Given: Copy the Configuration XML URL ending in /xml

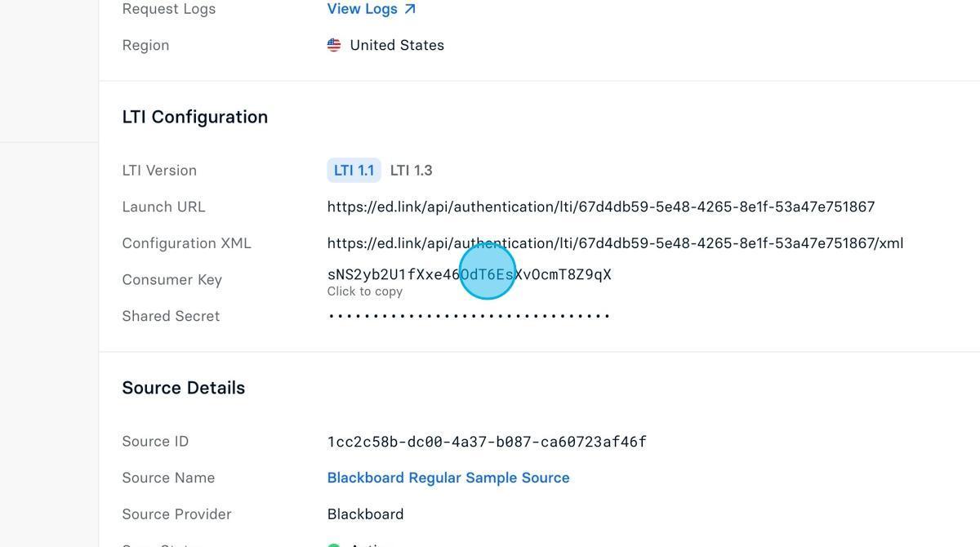Looking at the screenshot, I should (615, 243).
